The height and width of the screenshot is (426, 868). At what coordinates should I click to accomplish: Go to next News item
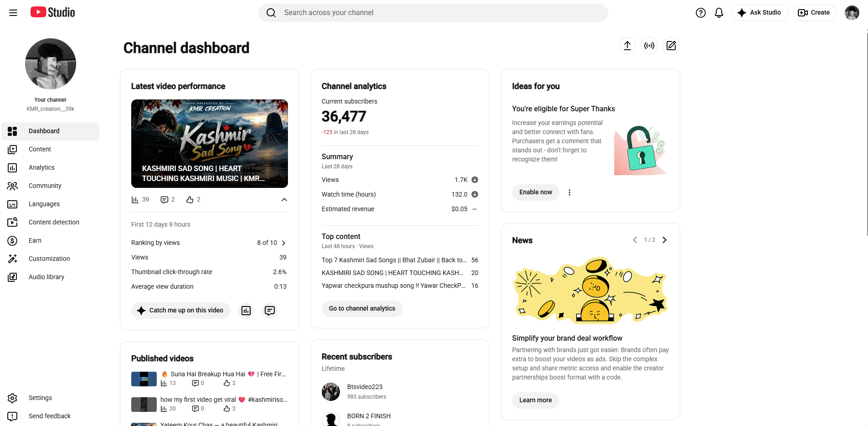pos(664,240)
